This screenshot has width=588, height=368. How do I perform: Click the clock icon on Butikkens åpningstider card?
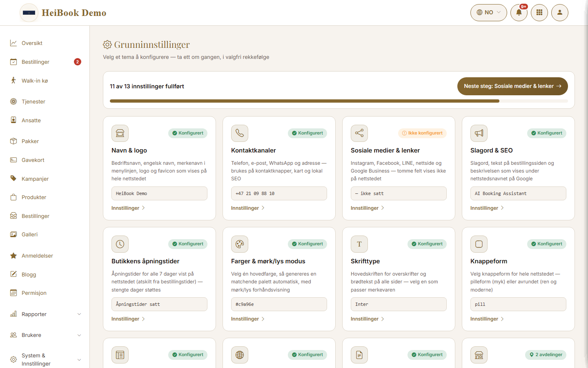coord(120,244)
